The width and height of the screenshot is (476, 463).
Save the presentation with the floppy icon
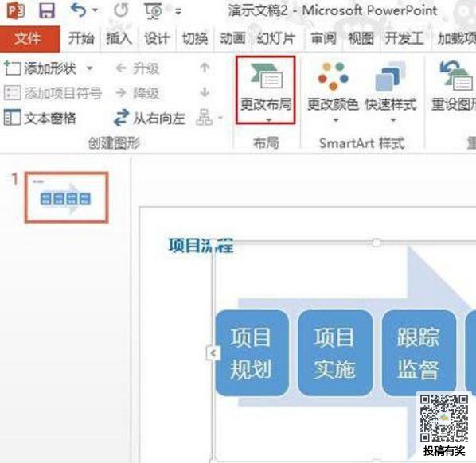(x=47, y=11)
